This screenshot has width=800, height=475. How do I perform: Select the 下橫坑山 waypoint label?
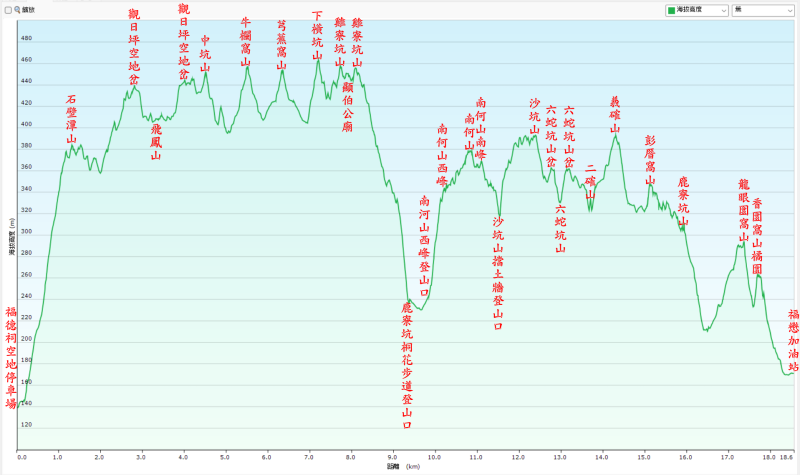pos(318,36)
